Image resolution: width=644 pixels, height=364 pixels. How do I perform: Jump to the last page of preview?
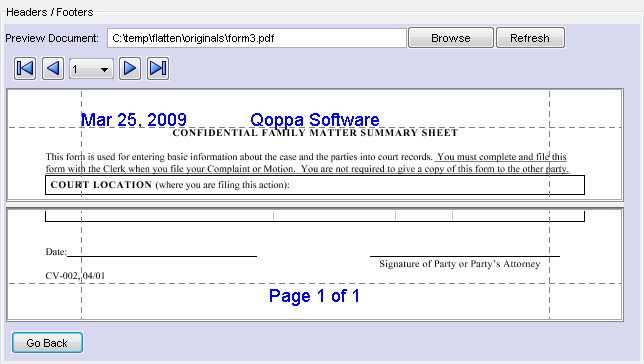158,68
